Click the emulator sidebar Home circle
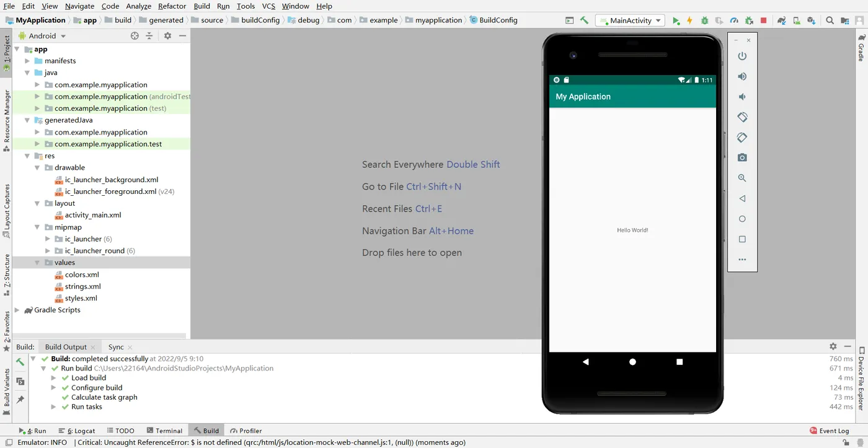 point(742,219)
